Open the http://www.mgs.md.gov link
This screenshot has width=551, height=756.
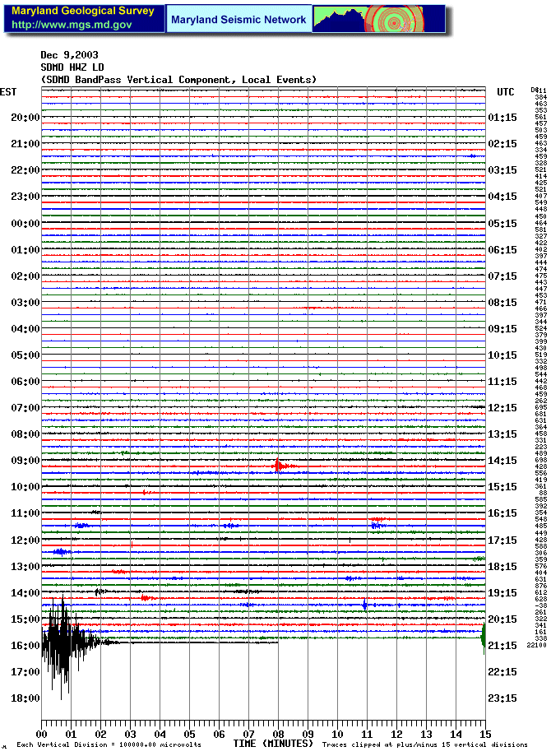tap(72, 26)
